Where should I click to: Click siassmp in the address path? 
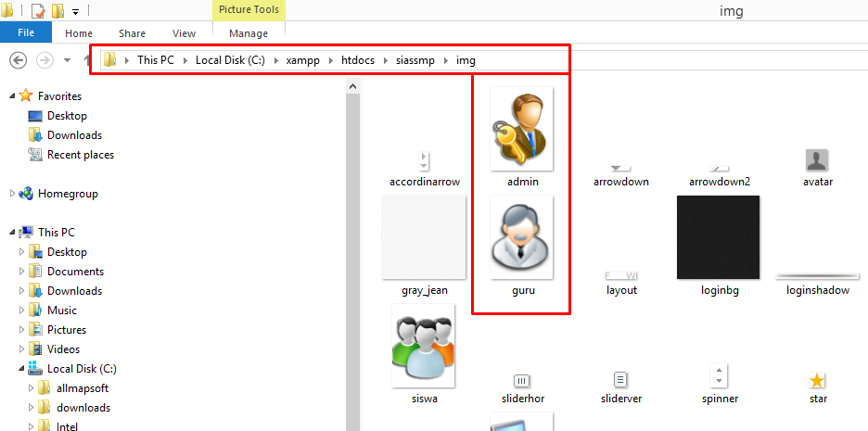click(x=415, y=59)
